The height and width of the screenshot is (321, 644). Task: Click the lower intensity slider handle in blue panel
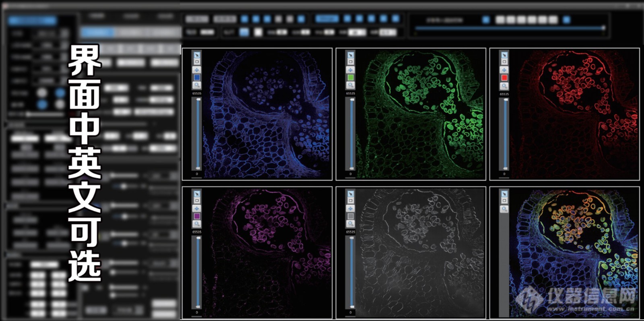[x=198, y=168]
